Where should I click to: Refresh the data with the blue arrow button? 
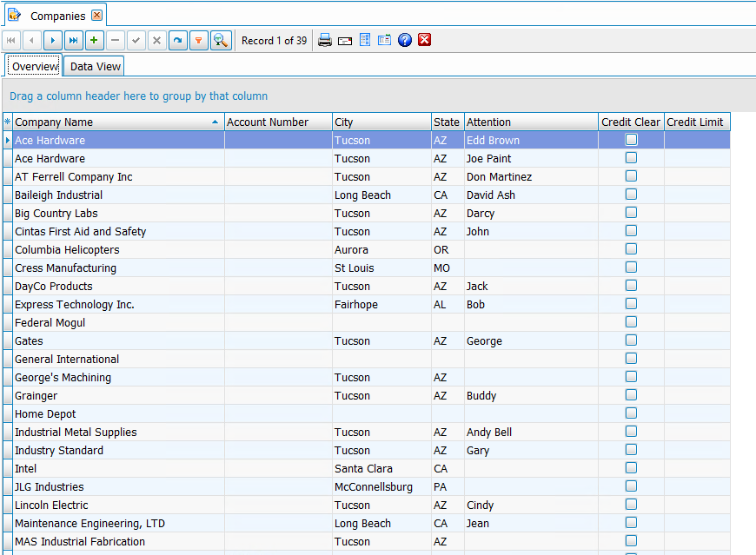click(x=177, y=41)
